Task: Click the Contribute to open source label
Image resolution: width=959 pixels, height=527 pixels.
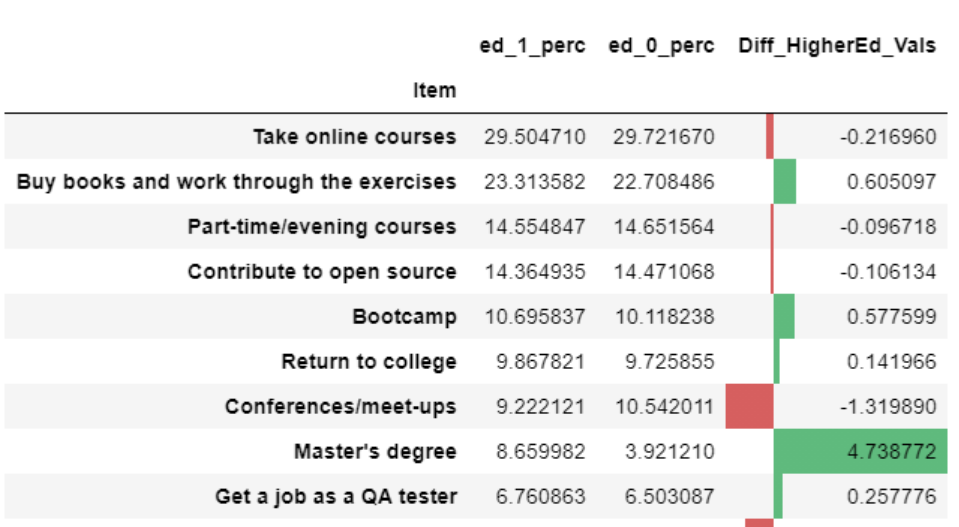Action: (x=321, y=271)
